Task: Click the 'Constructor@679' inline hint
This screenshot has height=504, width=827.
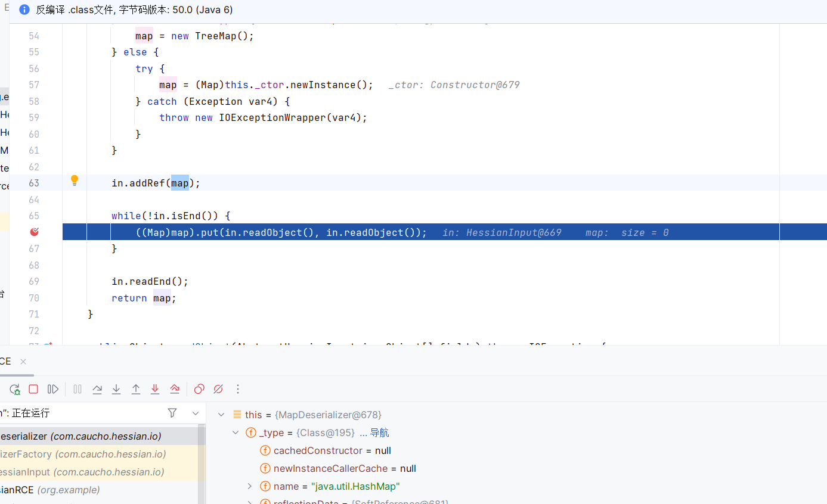Action: (x=475, y=85)
